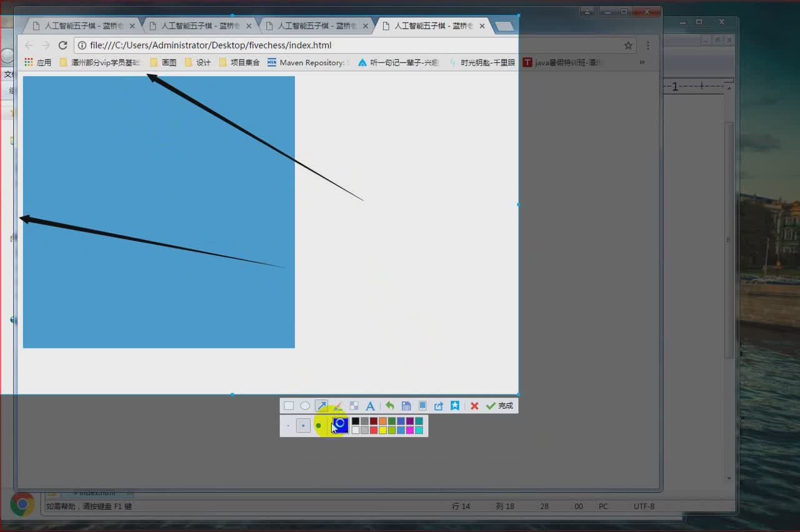Select the arrow drawing tool
The image size is (800, 532).
coord(321,406)
